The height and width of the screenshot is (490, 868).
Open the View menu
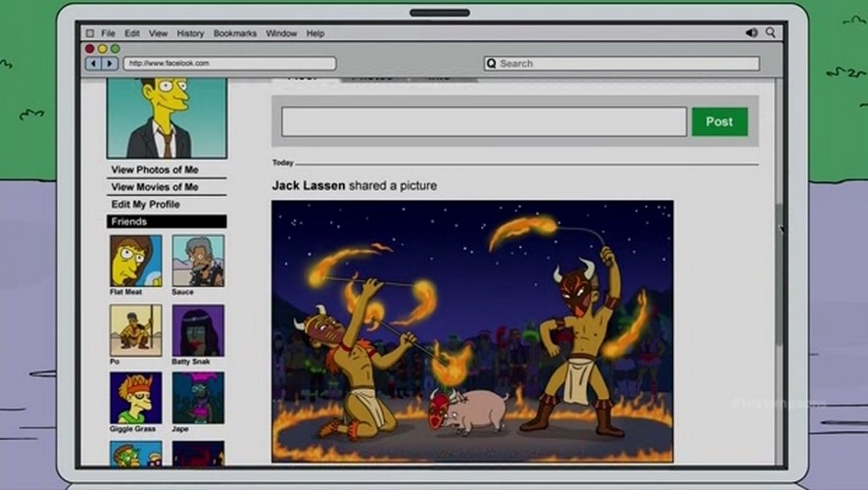pyautogui.click(x=158, y=33)
